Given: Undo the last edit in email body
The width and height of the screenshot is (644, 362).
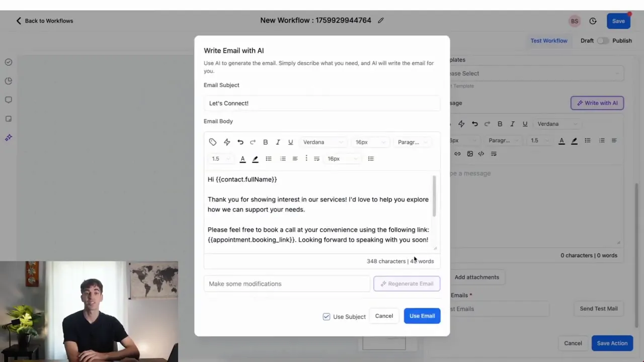Looking at the screenshot, I should click(240, 142).
